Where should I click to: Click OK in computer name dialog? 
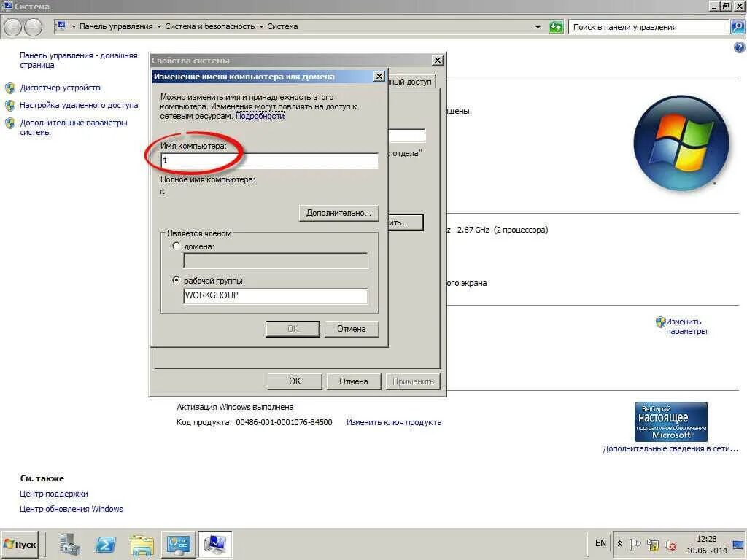point(293,329)
